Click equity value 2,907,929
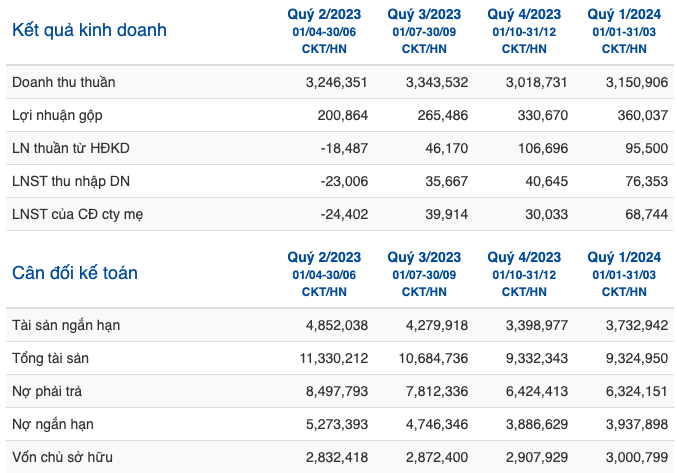Viewport: 677px width, 473px height. [x=537, y=457]
